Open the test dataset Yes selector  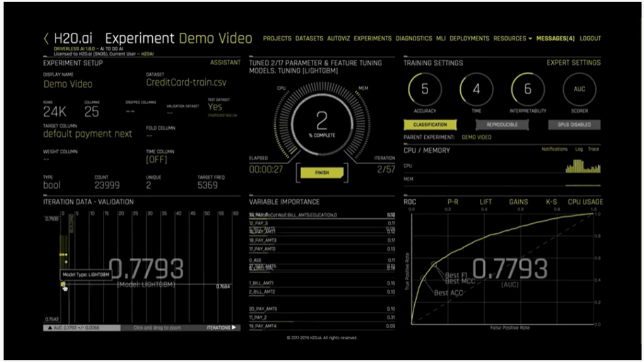[215, 107]
